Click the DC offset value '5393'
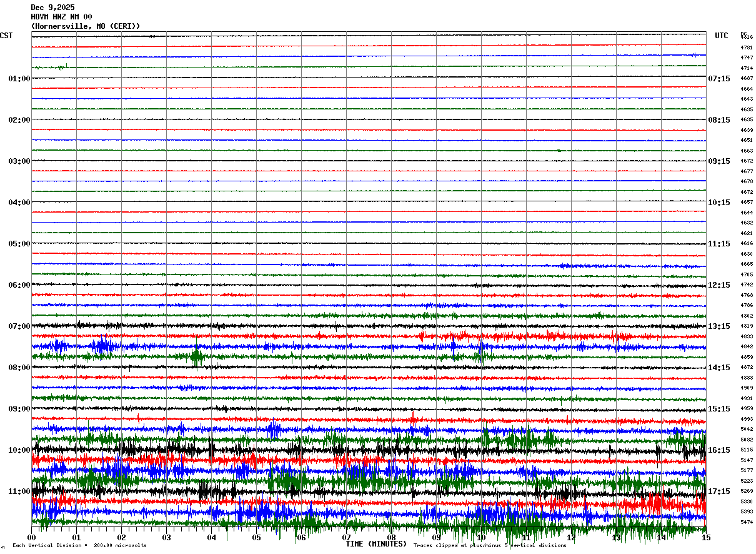 pos(747,511)
